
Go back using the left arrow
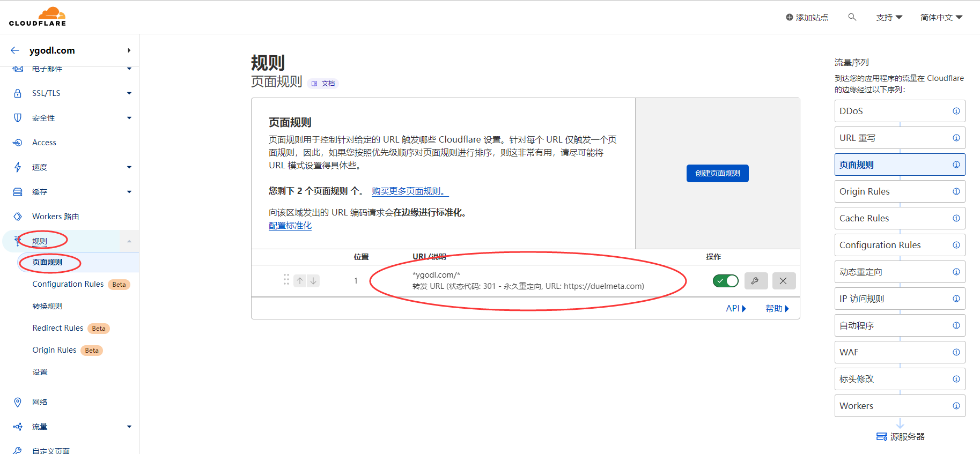pos(15,50)
